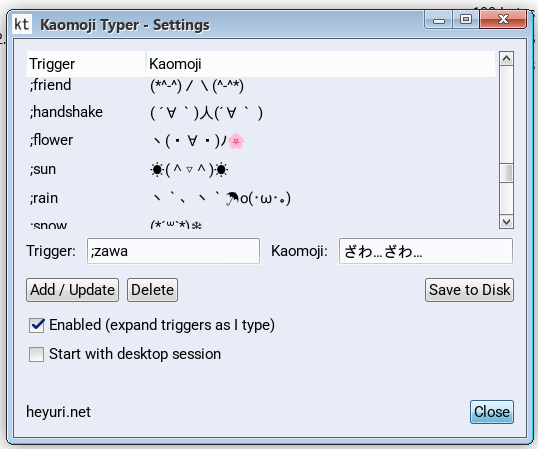The width and height of the screenshot is (538, 449).
Task: Enable Start with desktop session
Action: 37,354
